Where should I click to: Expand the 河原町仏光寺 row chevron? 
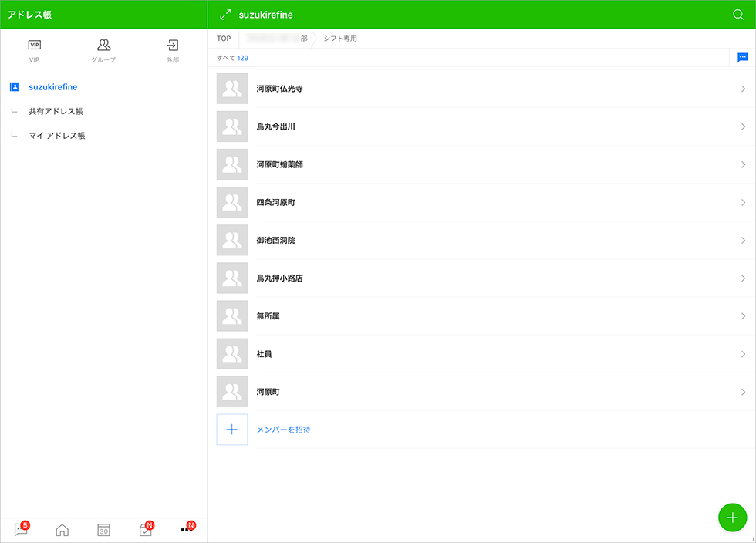click(x=743, y=89)
